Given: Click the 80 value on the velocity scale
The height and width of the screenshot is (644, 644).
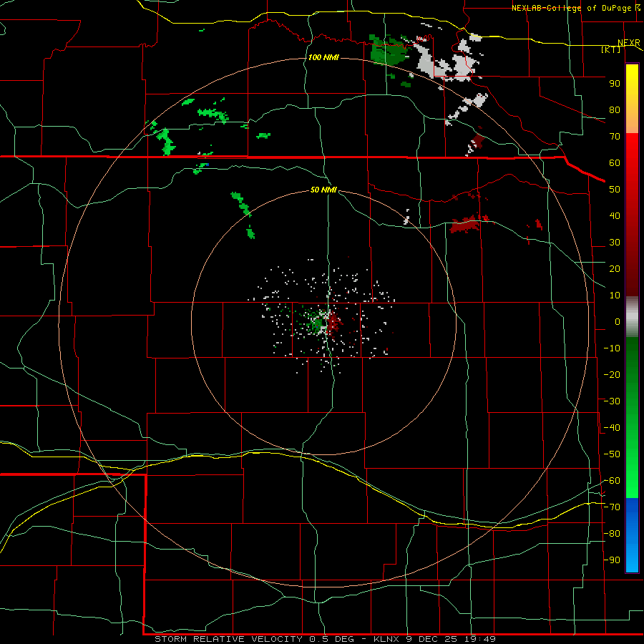Looking at the screenshot, I should point(615,109).
